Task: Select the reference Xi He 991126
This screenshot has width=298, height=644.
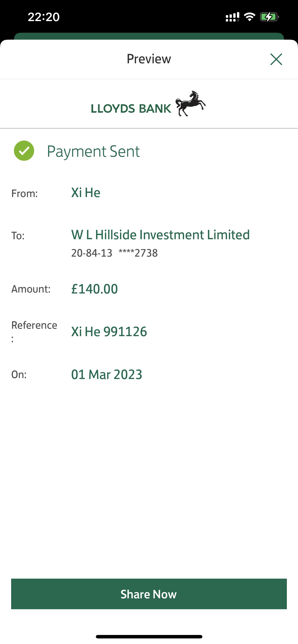Action: coord(109,332)
